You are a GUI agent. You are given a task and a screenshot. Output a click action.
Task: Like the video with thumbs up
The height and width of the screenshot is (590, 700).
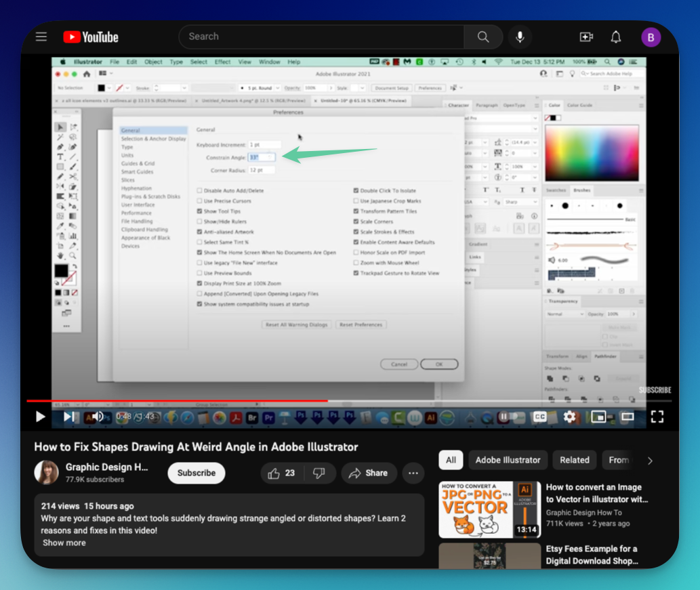(x=282, y=473)
